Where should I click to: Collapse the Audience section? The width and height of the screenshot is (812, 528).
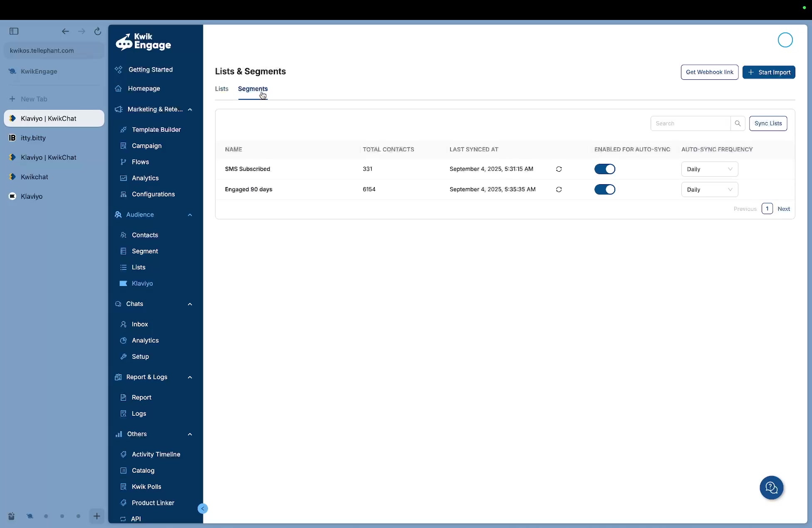tap(190, 215)
